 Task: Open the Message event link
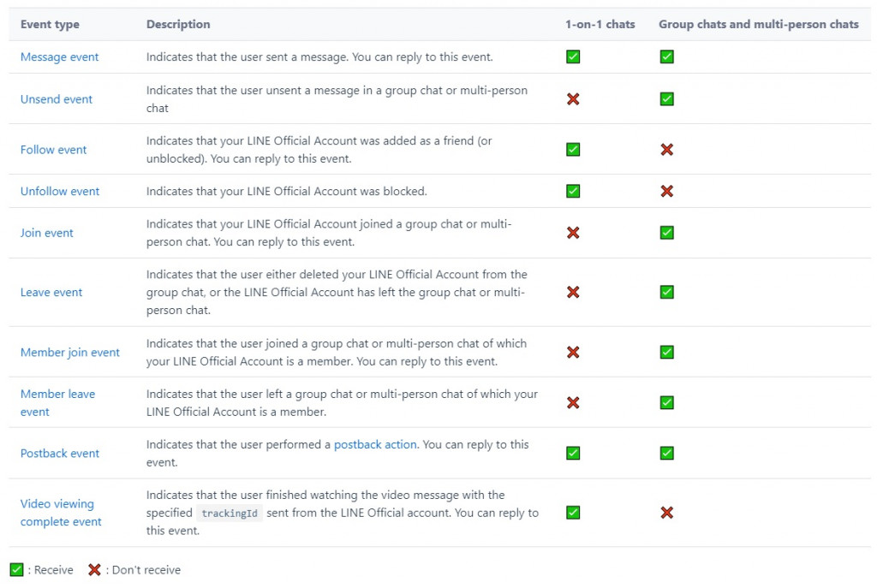(x=59, y=57)
